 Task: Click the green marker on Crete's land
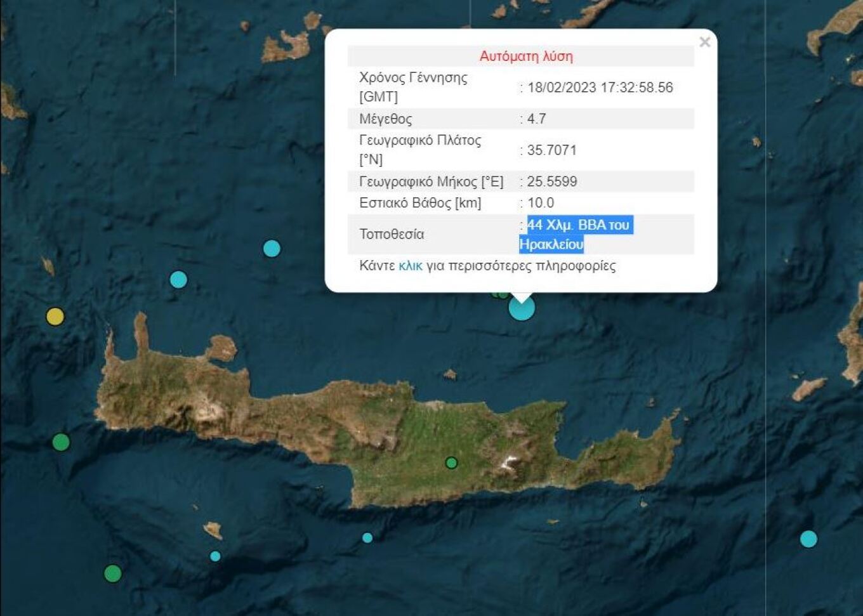(x=451, y=462)
